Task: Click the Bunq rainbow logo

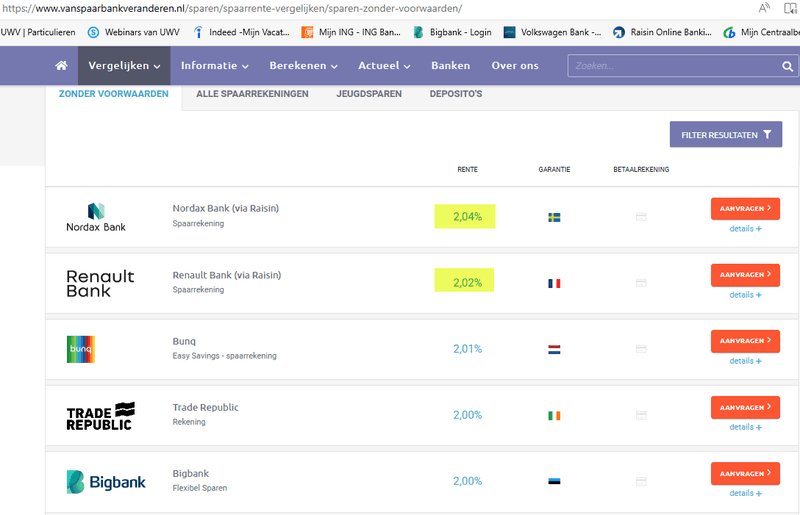Action: (x=79, y=349)
